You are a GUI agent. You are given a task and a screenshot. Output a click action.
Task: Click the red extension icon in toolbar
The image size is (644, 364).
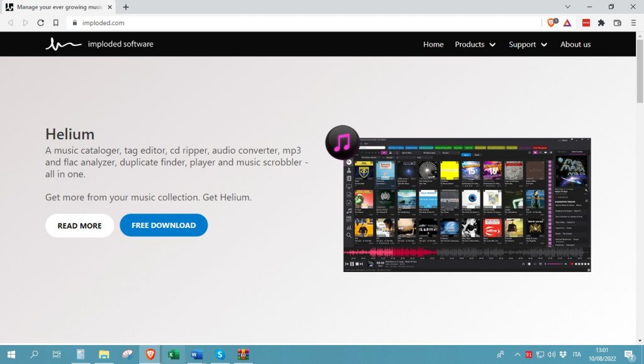pos(586,23)
